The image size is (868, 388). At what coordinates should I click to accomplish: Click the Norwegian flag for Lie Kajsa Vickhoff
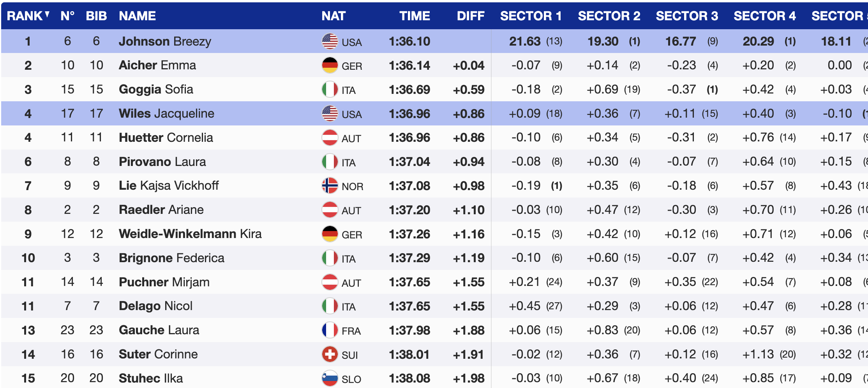click(330, 186)
